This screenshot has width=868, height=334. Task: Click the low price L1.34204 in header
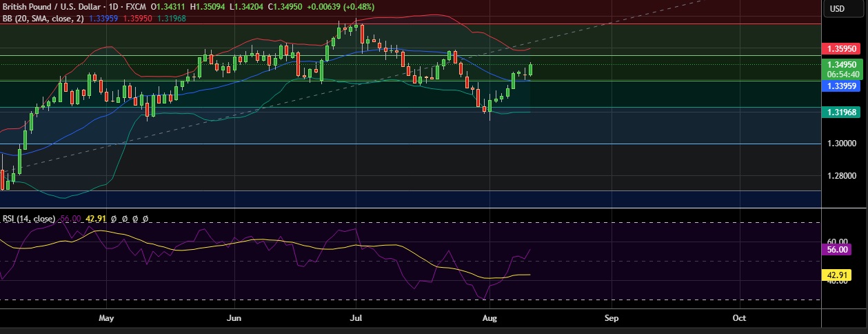click(x=248, y=8)
